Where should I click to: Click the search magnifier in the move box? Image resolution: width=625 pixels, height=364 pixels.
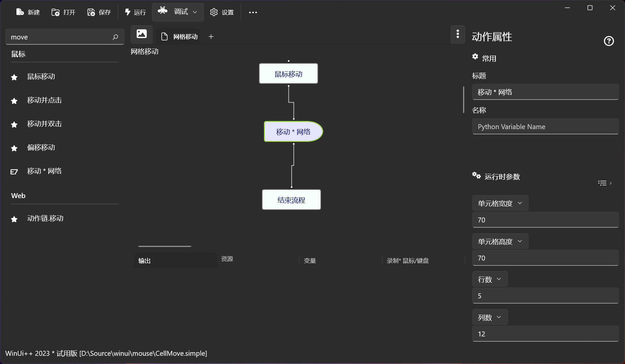point(115,37)
